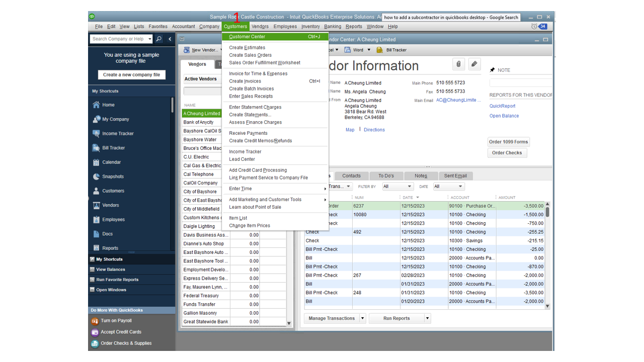
Task: Click the transactions table vertical scrollbar
Action: click(x=547, y=255)
